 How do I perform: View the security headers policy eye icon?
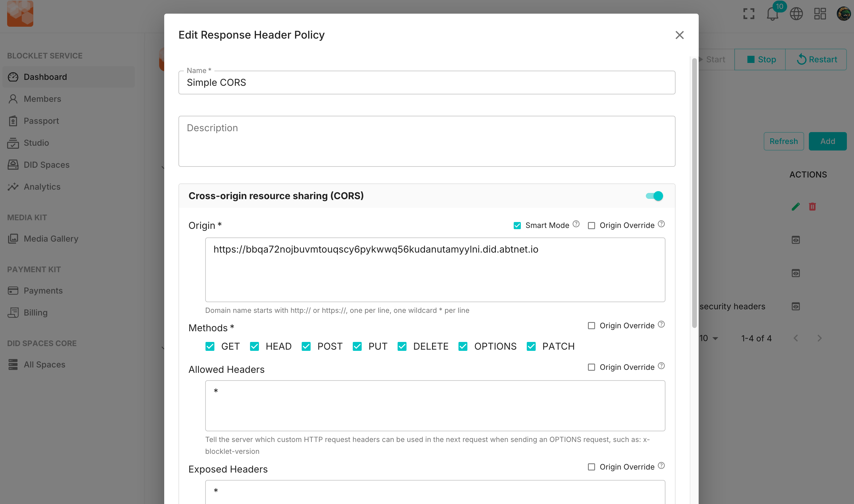(x=796, y=306)
